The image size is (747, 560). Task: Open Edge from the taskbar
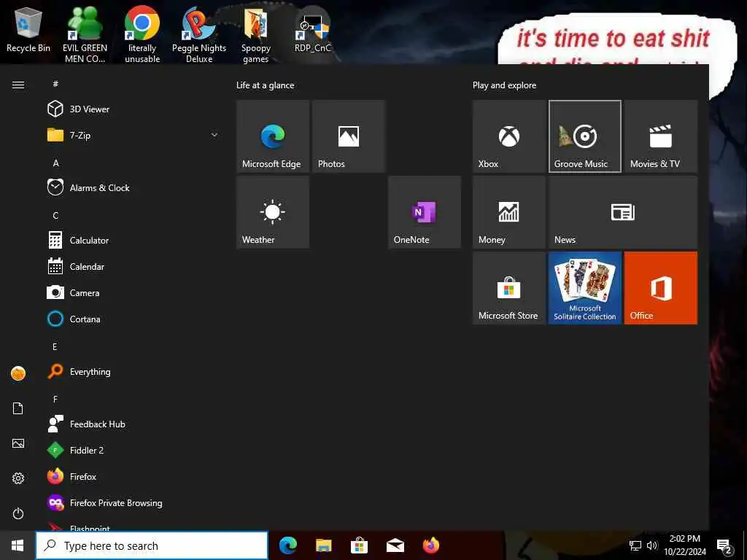click(x=287, y=545)
